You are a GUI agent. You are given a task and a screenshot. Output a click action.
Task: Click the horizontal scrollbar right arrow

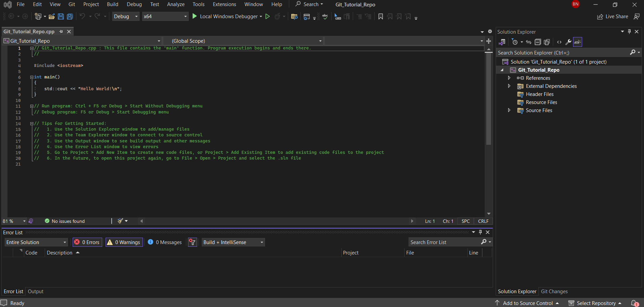pyautogui.click(x=412, y=221)
